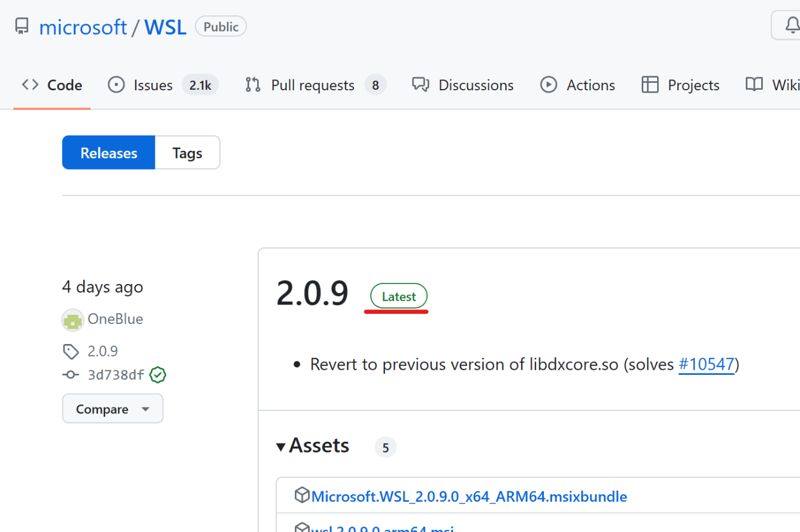Go to the Discussions tab
The image size is (800, 532).
[x=463, y=85]
